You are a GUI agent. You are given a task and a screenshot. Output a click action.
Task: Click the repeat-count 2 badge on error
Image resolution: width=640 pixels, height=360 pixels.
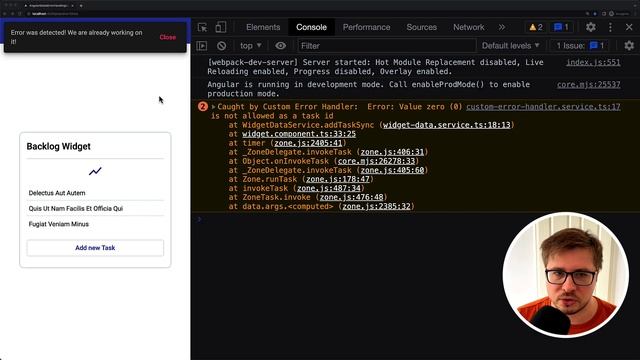tap(203, 107)
